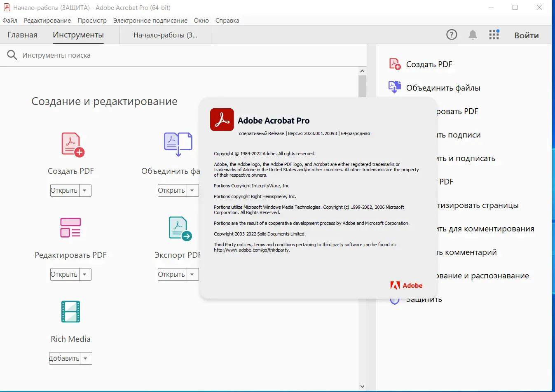Viewport: 555px width, 392px height.
Task: Click the Объединить файлы sidebar icon
Action: [x=394, y=87]
